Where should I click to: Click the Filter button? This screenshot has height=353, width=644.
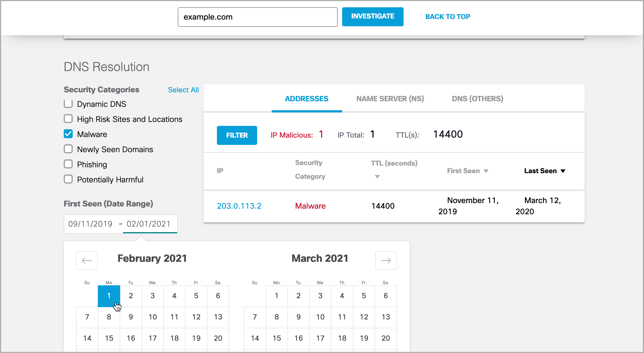(237, 135)
